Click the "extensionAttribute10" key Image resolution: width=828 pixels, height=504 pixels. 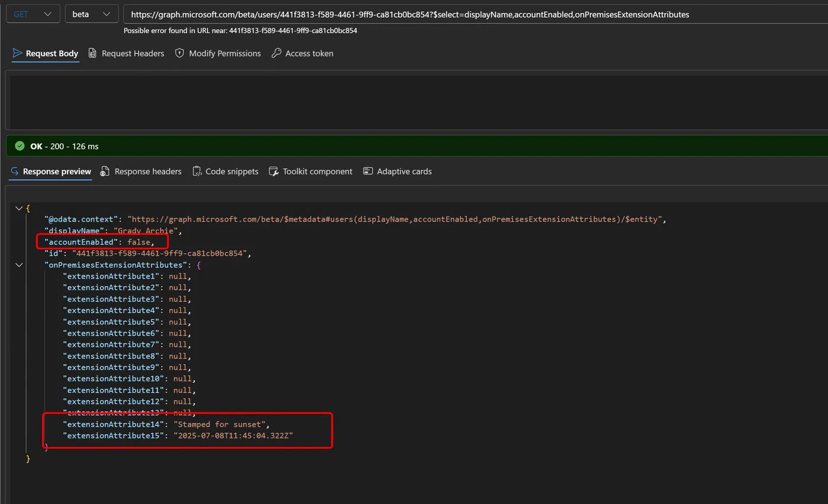(x=114, y=379)
